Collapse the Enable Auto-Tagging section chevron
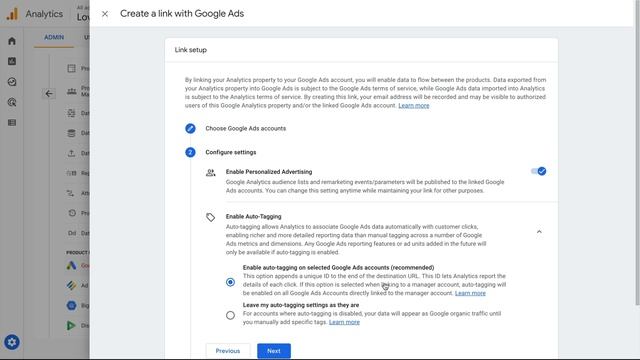 [539, 232]
